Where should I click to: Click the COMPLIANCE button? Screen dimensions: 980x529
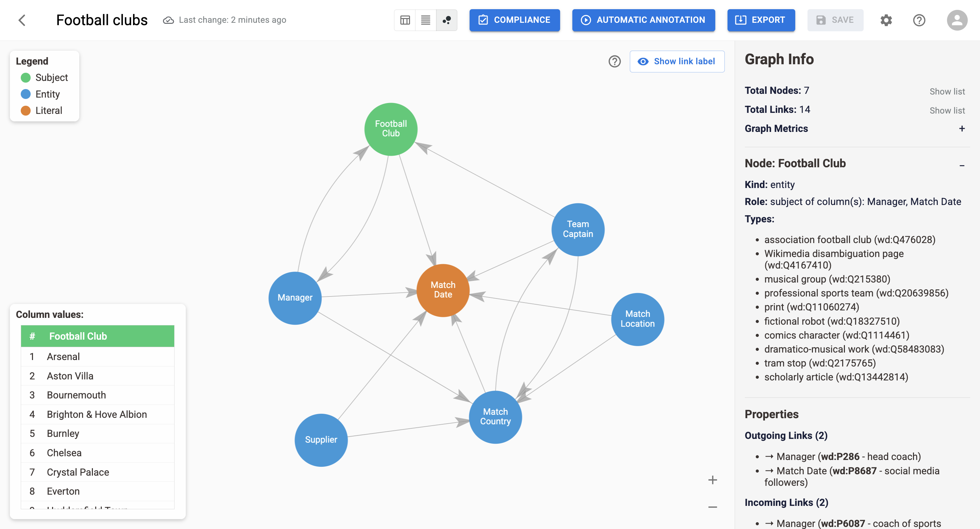(514, 20)
